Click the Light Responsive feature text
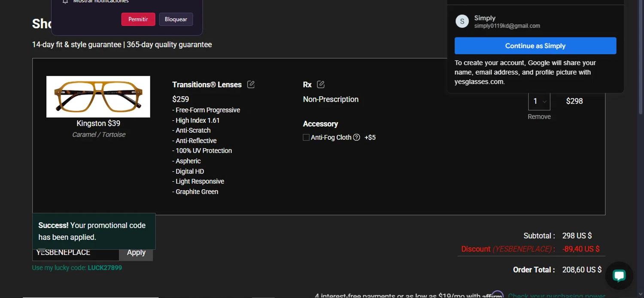This screenshot has height=298, width=644. coord(198,181)
